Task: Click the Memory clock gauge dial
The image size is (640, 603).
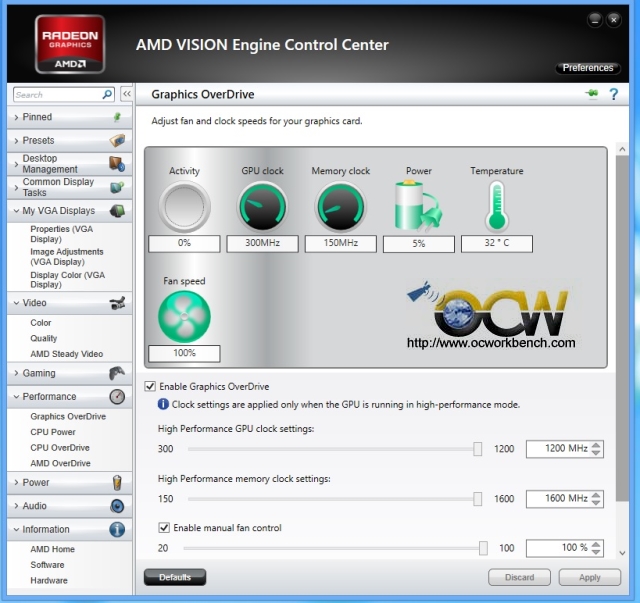Action: [340, 206]
